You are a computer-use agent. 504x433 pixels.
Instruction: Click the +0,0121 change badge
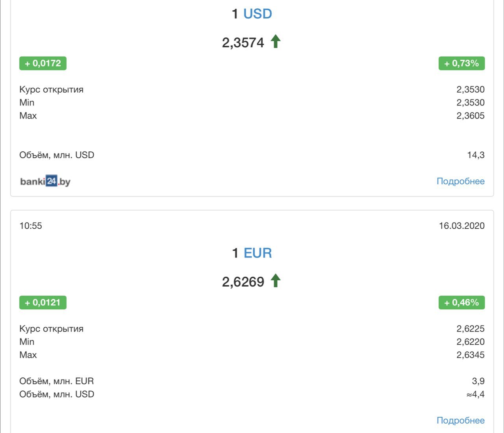click(43, 303)
